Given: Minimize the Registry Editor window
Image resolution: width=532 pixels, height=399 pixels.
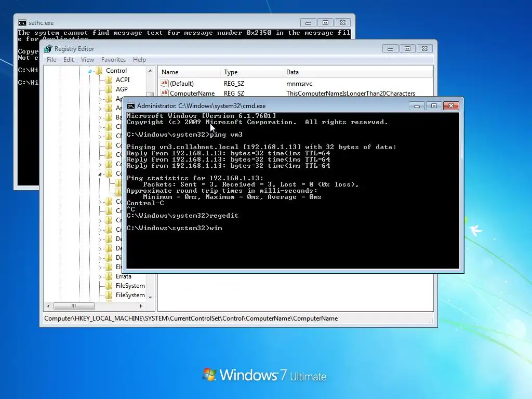Looking at the screenshot, I should click(x=390, y=49).
